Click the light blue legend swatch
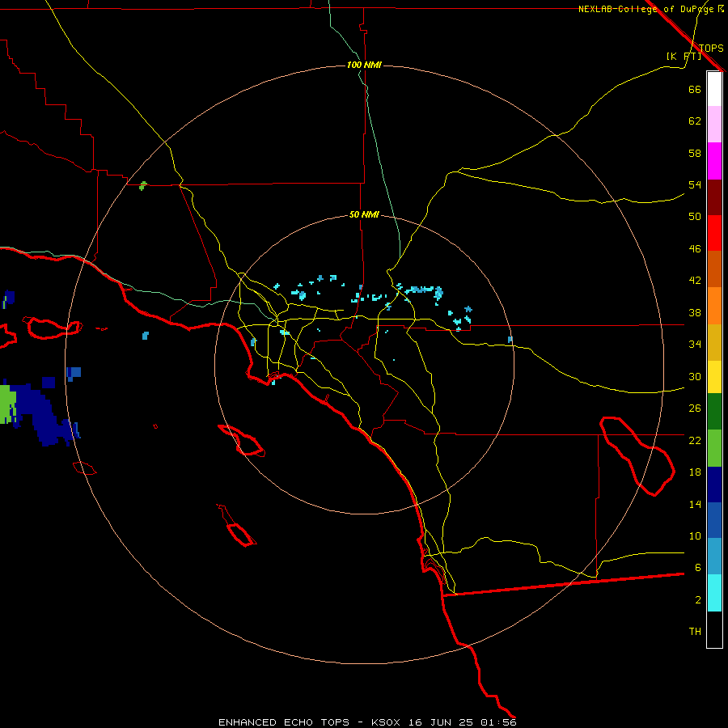 click(714, 557)
